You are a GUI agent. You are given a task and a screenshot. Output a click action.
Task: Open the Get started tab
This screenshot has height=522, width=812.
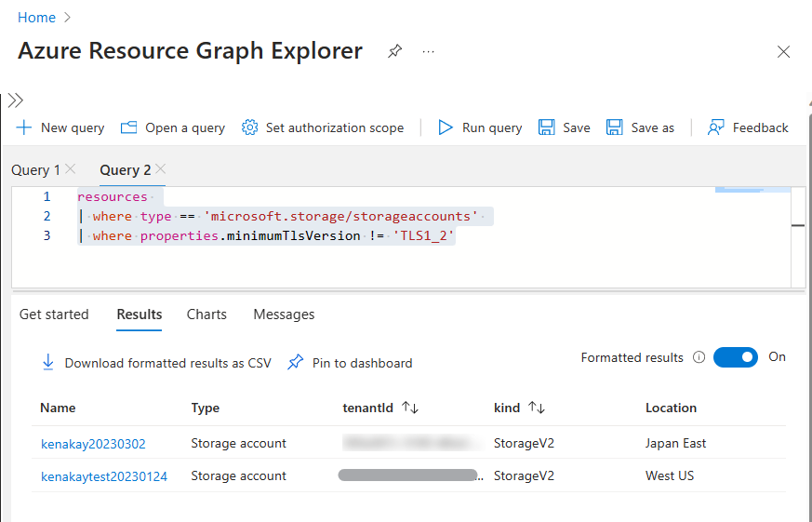point(54,315)
